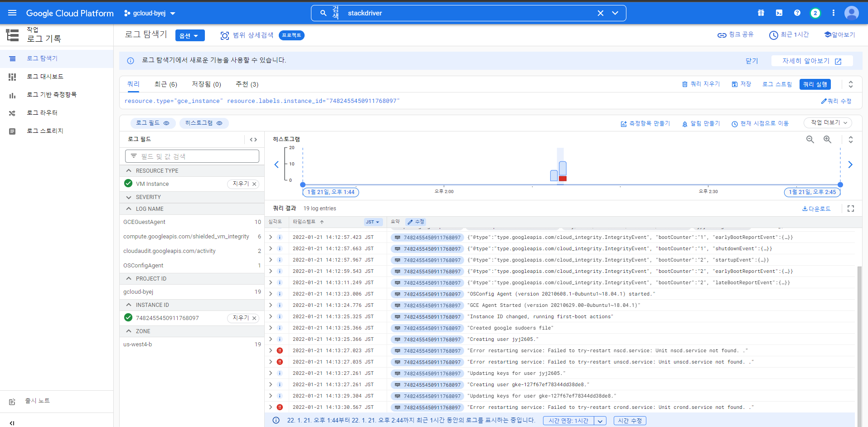
Task: Toggle 로그 필드 panel visibility
Action: pyautogui.click(x=153, y=123)
